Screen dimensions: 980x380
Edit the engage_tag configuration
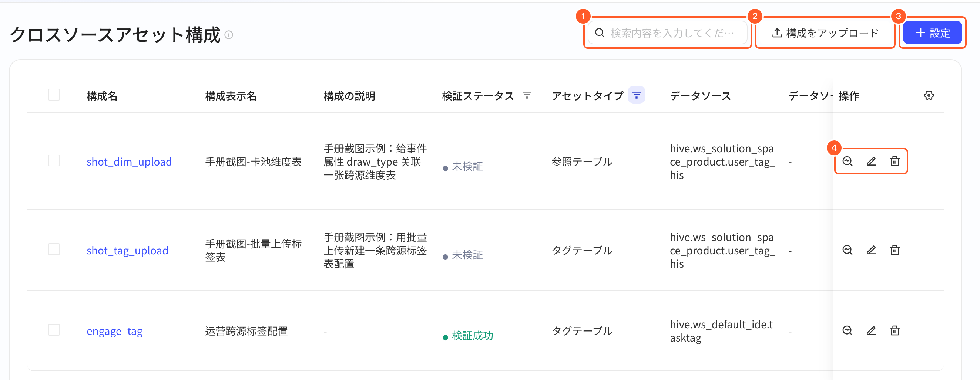[x=871, y=330]
